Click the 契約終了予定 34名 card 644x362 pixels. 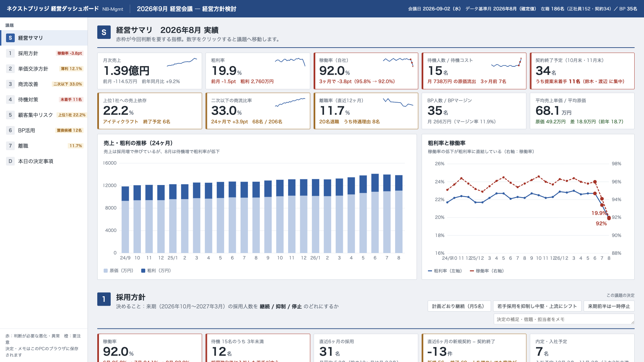582,71
